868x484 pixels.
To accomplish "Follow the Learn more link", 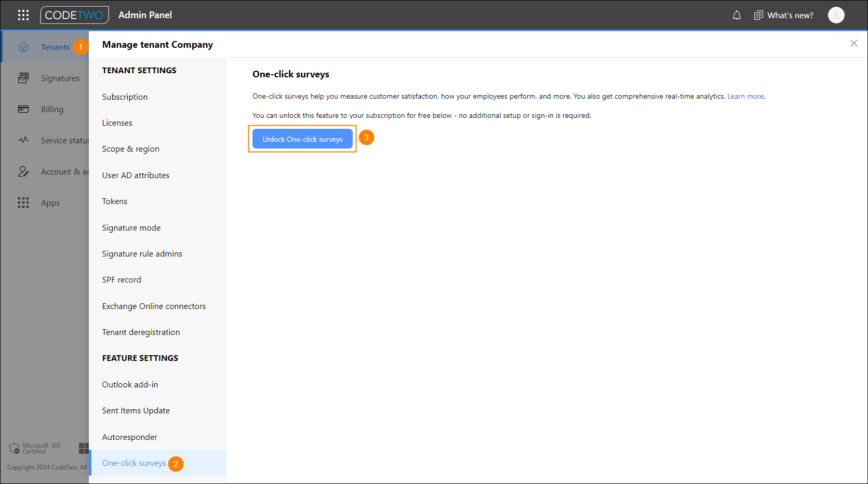I will [x=745, y=97].
